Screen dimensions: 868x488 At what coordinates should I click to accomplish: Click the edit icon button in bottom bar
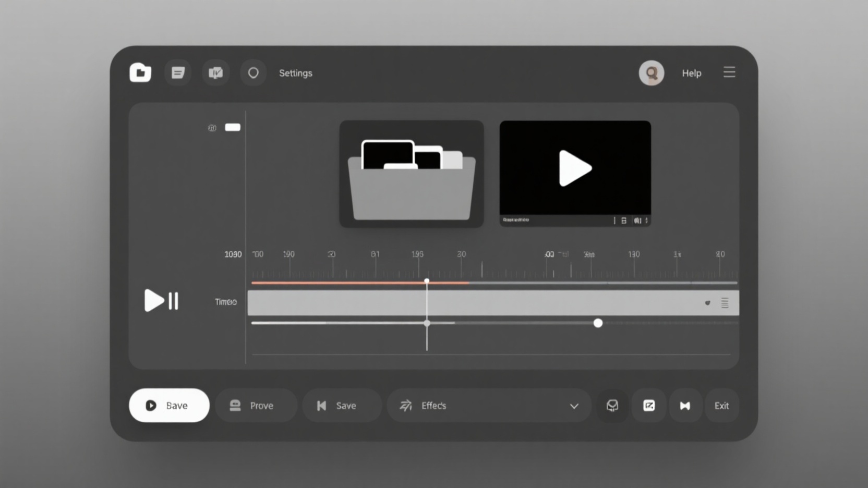(649, 406)
